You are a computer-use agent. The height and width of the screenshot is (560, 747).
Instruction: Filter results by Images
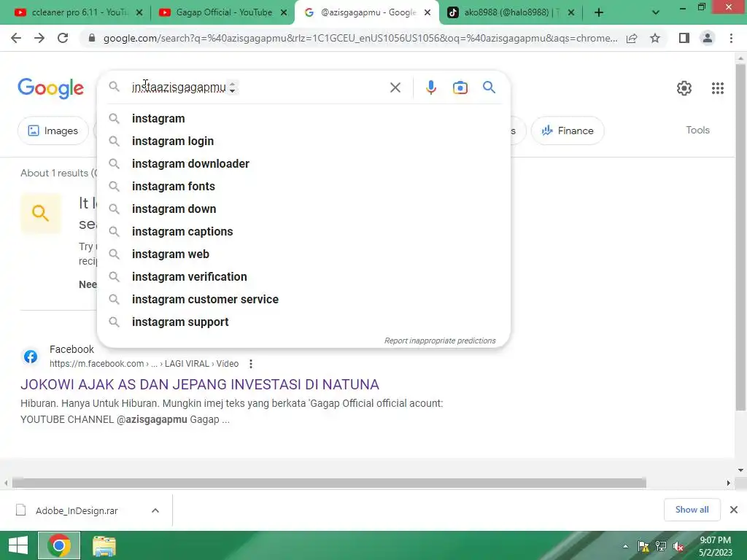click(53, 131)
